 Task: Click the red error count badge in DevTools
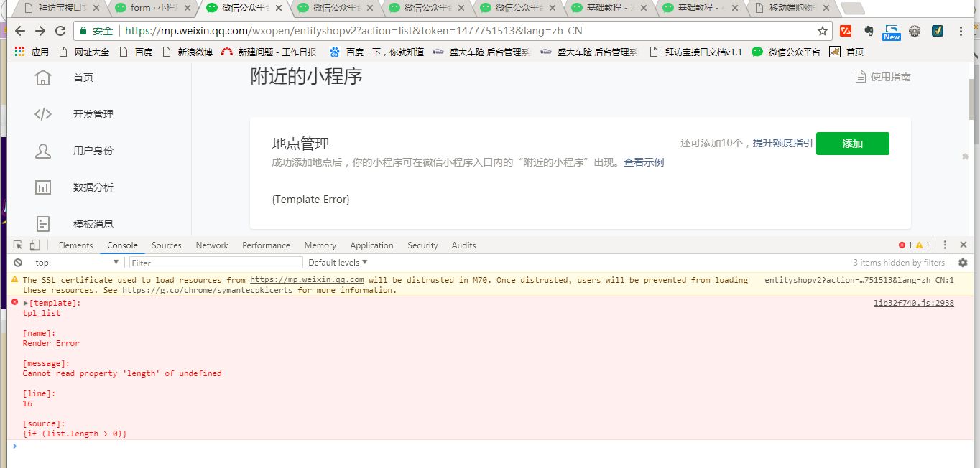tap(905, 245)
